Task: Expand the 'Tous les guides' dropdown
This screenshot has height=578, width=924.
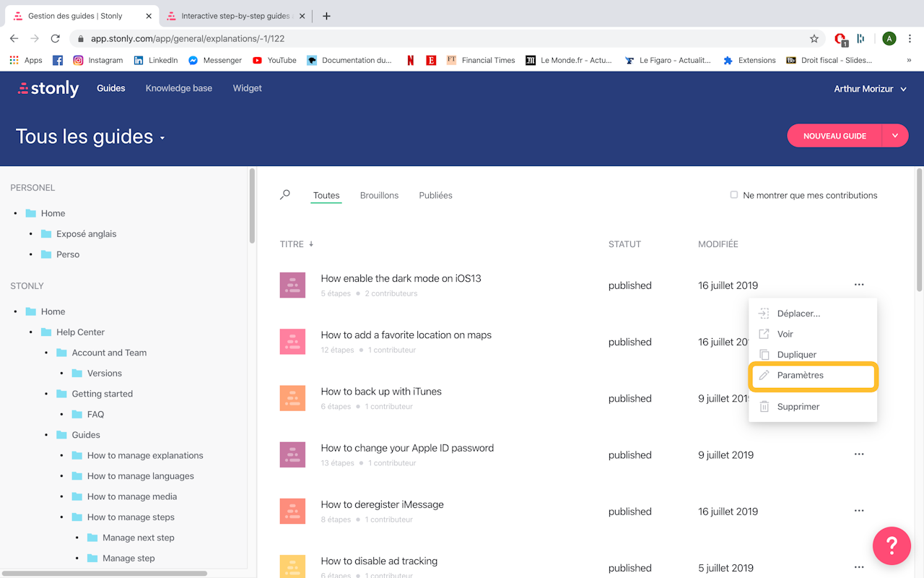Action: coord(162,138)
